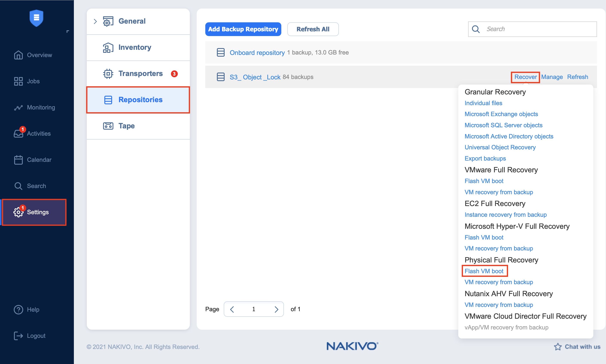Image resolution: width=606 pixels, height=364 pixels.
Task: Click into the repository Search field
Action: point(532,29)
